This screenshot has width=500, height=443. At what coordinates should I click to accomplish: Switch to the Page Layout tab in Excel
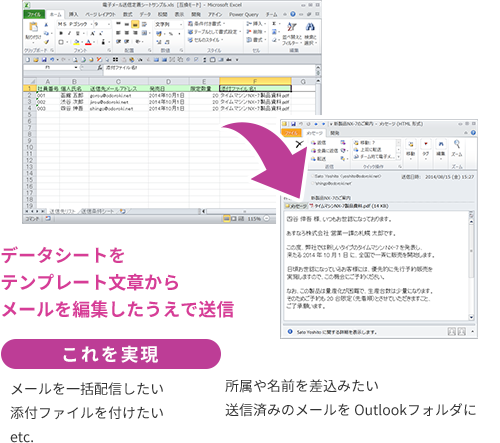pos(100,14)
